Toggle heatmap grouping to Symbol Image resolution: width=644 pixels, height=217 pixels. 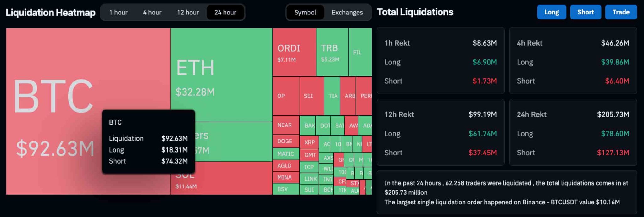pos(305,13)
